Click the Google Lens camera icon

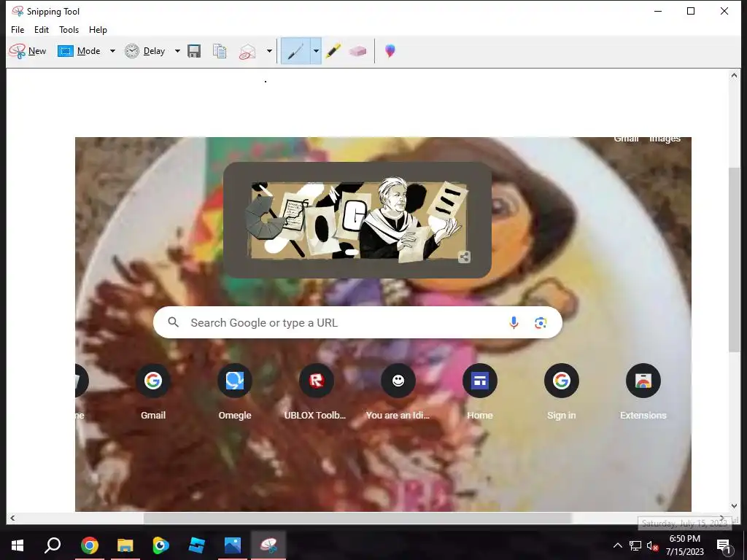click(x=541, y=323)
